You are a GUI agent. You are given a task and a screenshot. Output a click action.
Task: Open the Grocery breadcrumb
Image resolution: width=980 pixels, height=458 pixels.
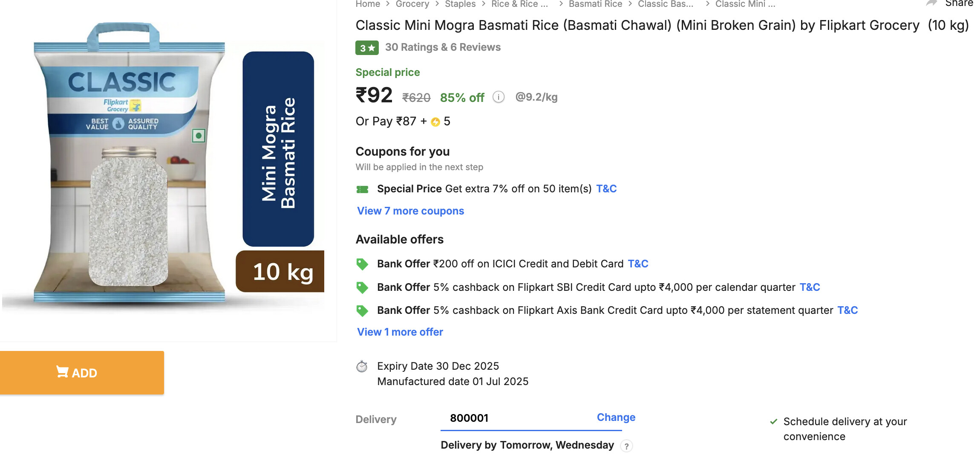click(x=412, y=4)
